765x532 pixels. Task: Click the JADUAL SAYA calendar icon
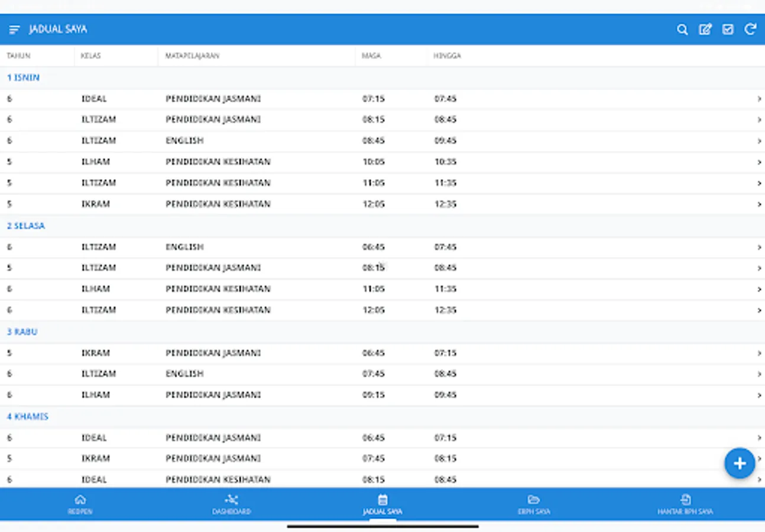[383, 498]
